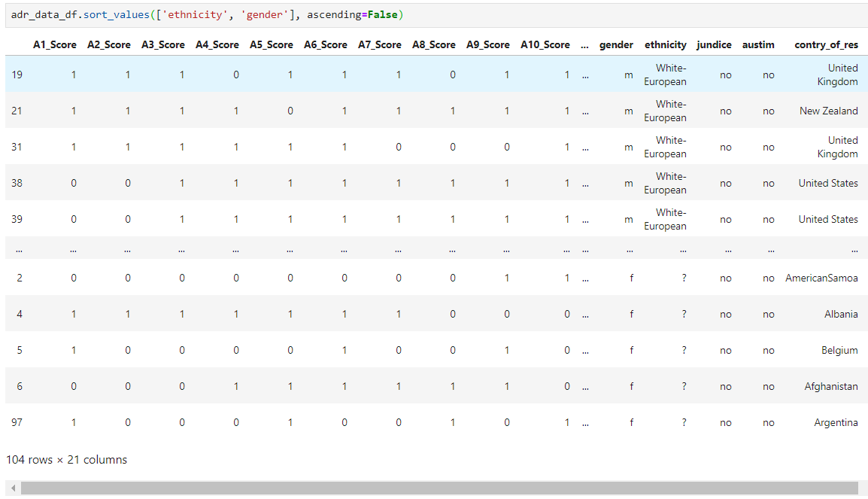Image resolution: width=868 pixels, height=499 pixels.
Task: Click the A6_Score column header
Action: pyautogui.click(x=326, y=45)
